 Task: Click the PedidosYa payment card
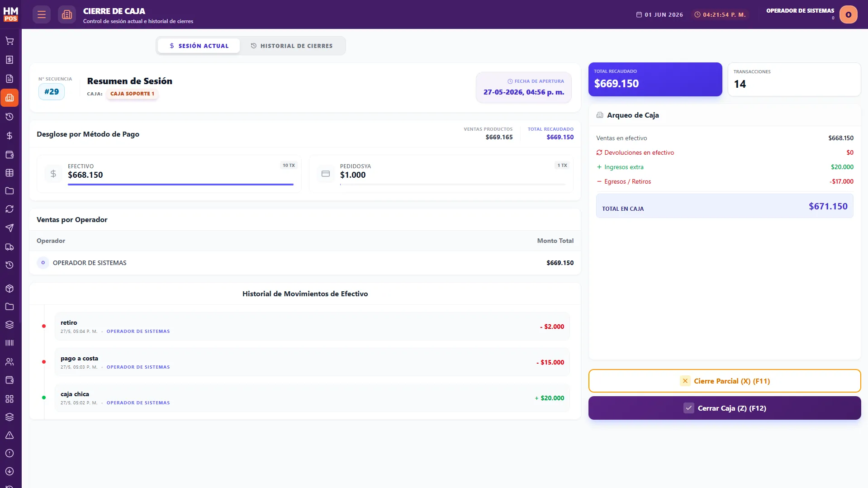(x=441, y=174)
